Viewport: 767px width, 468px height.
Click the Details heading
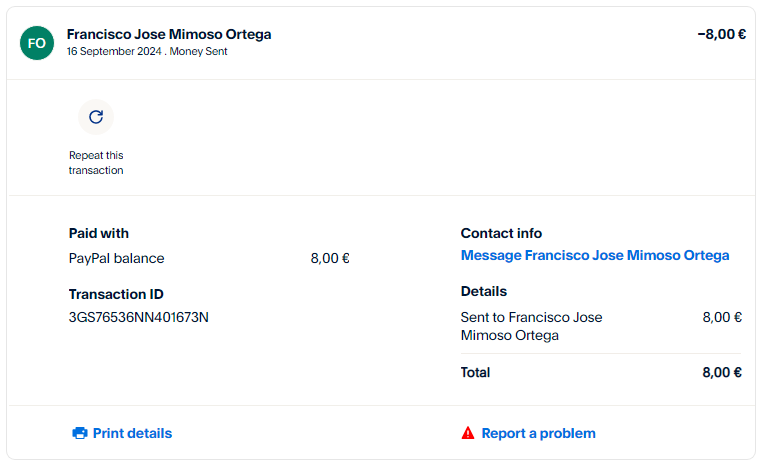coord(484,291)
